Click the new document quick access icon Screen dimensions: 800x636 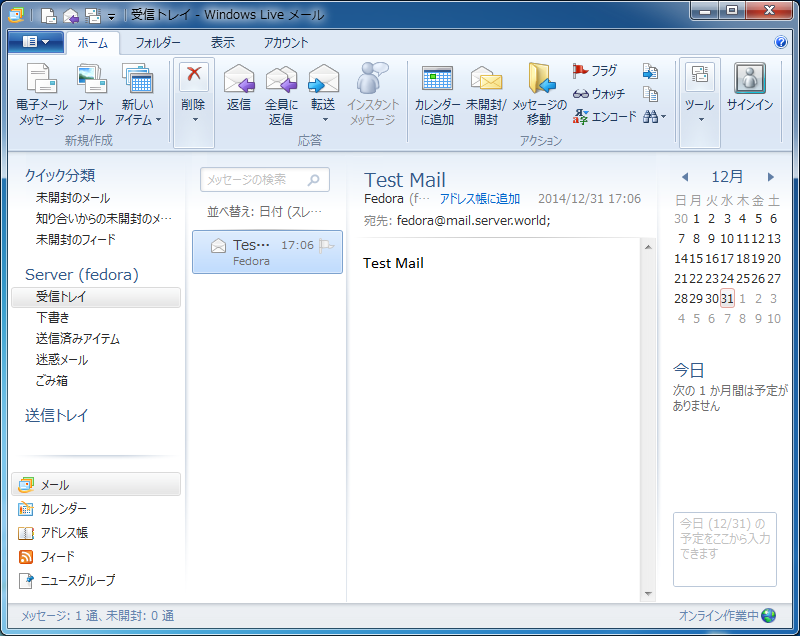point(48,15)
